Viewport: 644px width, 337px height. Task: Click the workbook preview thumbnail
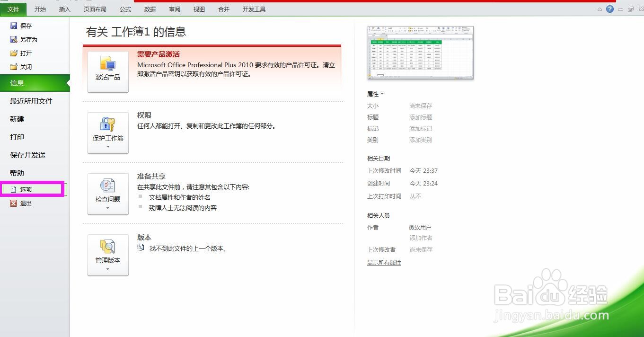click(x=421, y=52)
